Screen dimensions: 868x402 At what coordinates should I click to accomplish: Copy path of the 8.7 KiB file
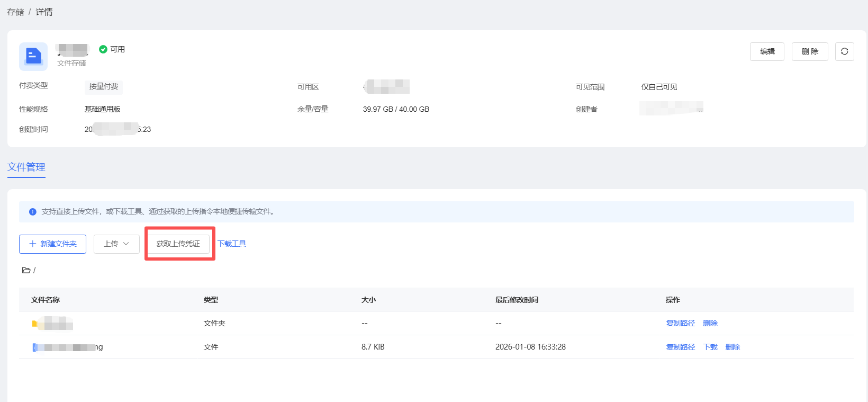[x=680, y=347]
